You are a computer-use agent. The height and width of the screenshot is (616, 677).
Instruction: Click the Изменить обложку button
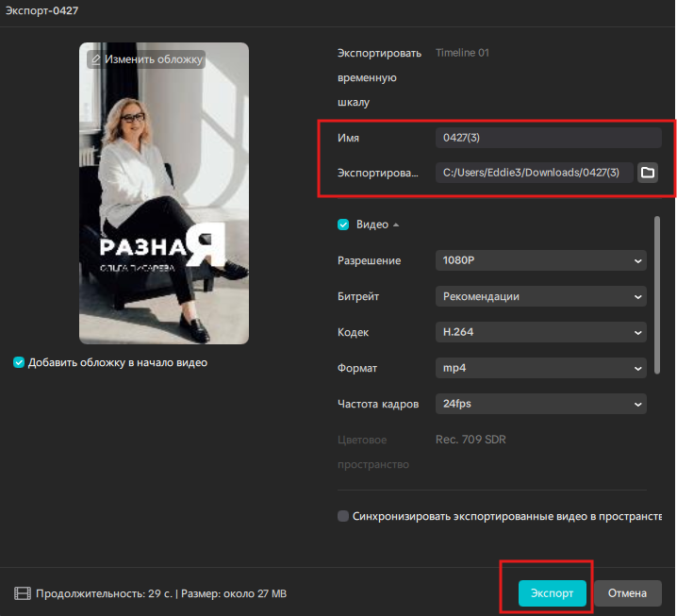pyautogui.click(x=146, y=59)
